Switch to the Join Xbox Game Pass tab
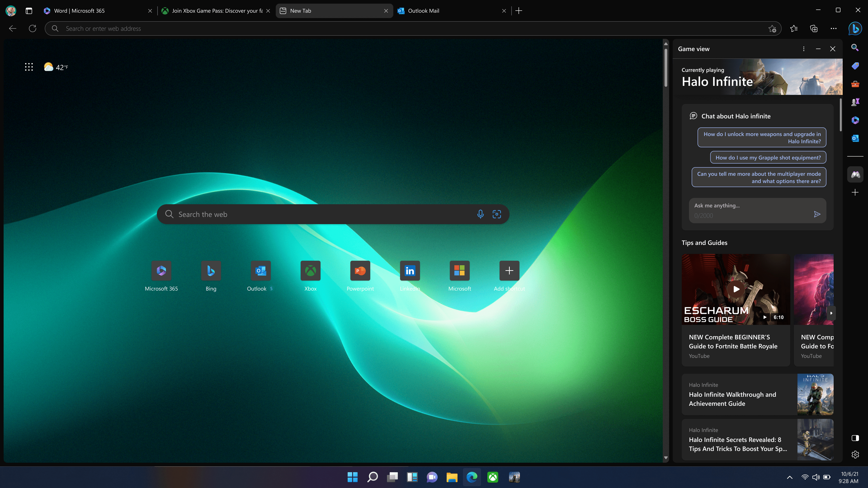 point(216,11)
